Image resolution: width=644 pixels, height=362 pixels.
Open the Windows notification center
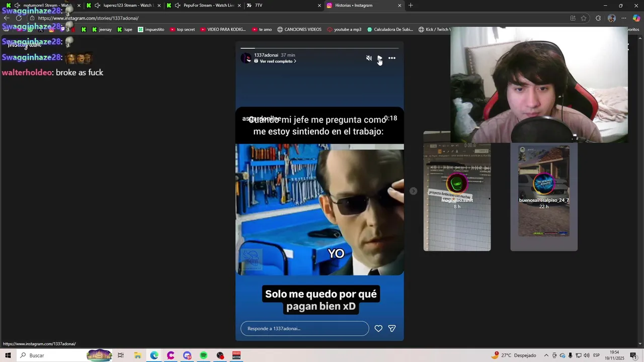[x=633, y=355]
